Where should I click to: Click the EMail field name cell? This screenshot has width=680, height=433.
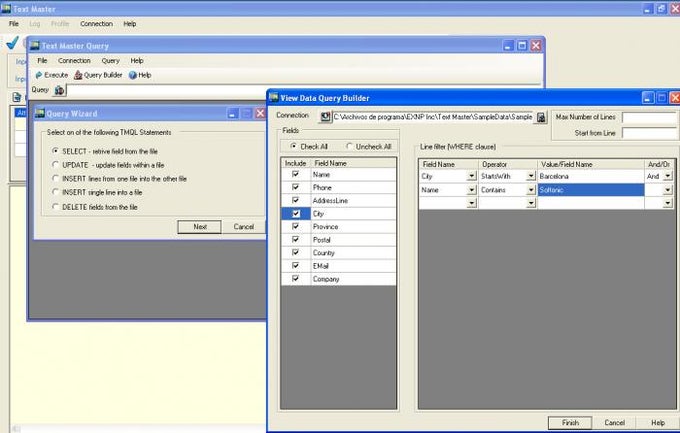353,266
